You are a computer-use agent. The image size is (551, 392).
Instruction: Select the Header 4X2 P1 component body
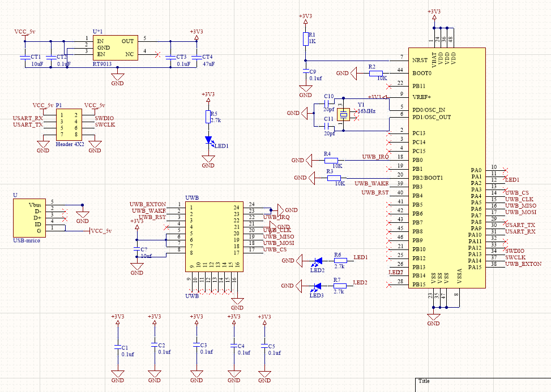coord(69,125)
